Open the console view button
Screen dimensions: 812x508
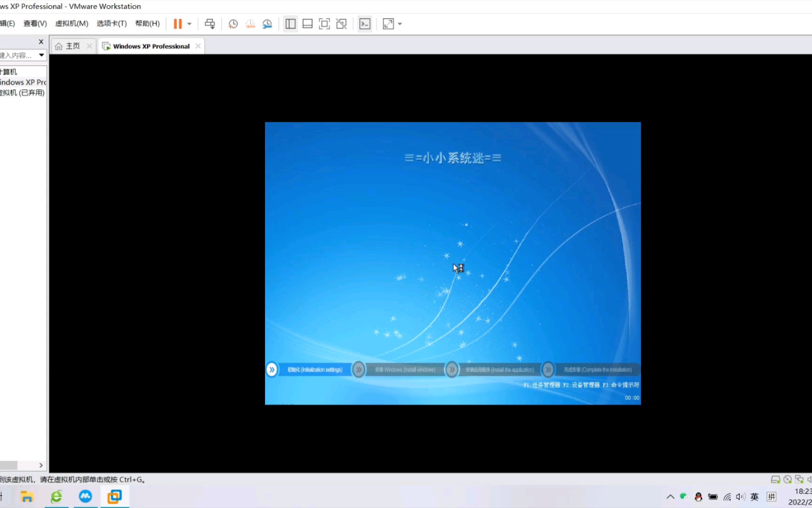pos(365,24)
